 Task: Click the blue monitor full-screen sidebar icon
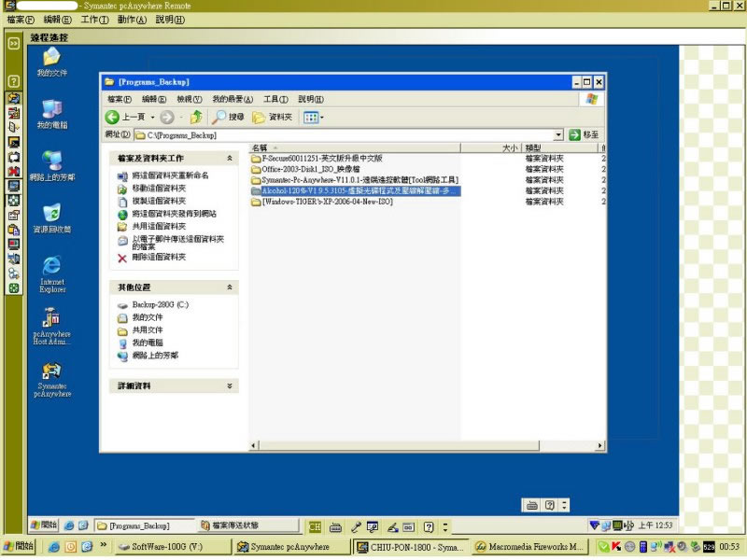point(14,186)
